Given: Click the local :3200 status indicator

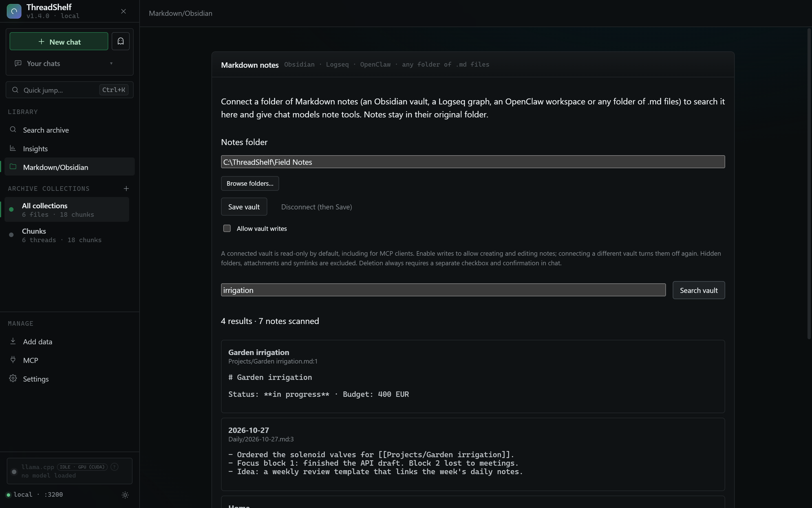Looking at the screenshot, I should pyautogui.click(x=35, y=494).
